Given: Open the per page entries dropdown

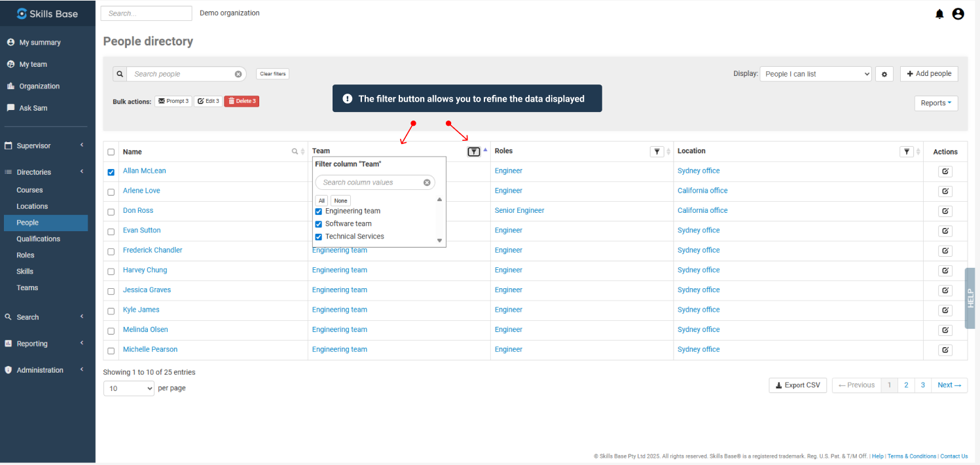Looking at the screenshot, I should click(x=129, y=388).
